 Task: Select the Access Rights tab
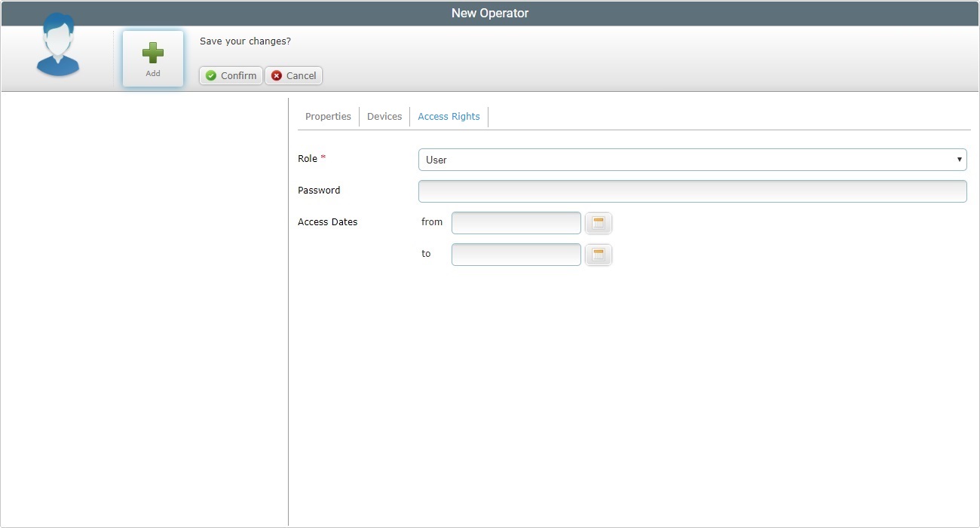(449, 116)
